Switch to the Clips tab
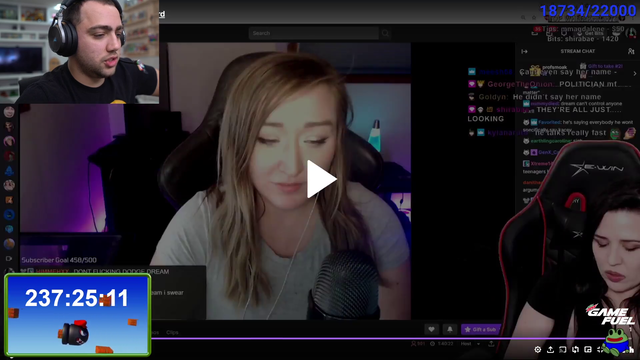The height and width of the screenshot is (360, 640). coord(172,332)
